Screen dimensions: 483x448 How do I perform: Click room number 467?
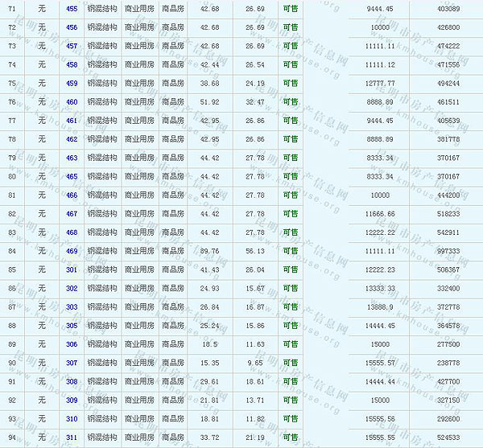[x=72, y=214]
